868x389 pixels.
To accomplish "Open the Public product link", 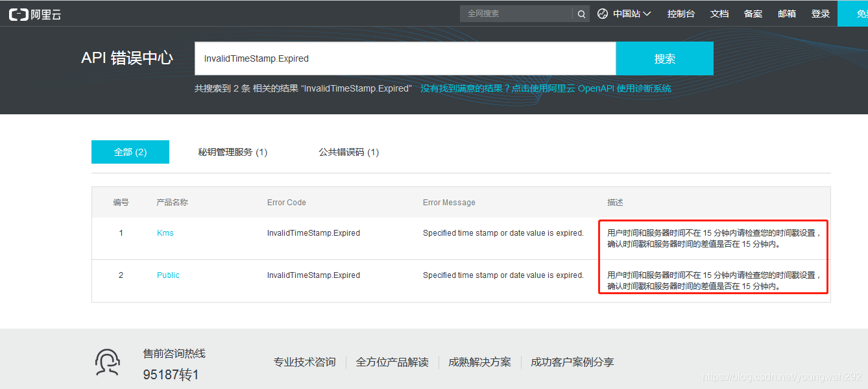I will [x=167, y=275].
